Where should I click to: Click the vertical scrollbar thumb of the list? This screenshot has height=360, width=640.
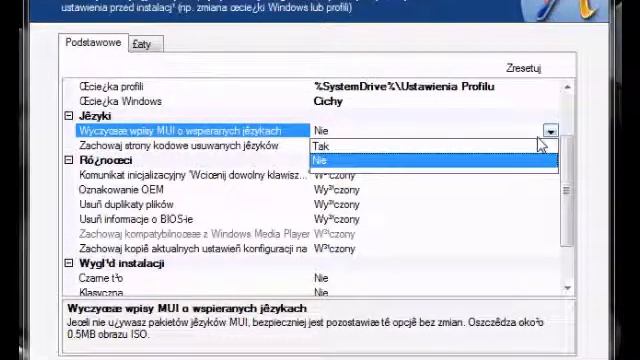coord(567,190)
